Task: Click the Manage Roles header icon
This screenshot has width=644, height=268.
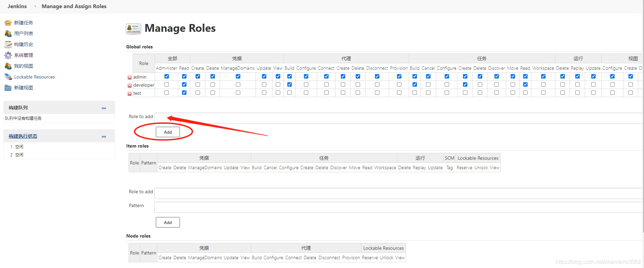Action: (x=133, y=29)
